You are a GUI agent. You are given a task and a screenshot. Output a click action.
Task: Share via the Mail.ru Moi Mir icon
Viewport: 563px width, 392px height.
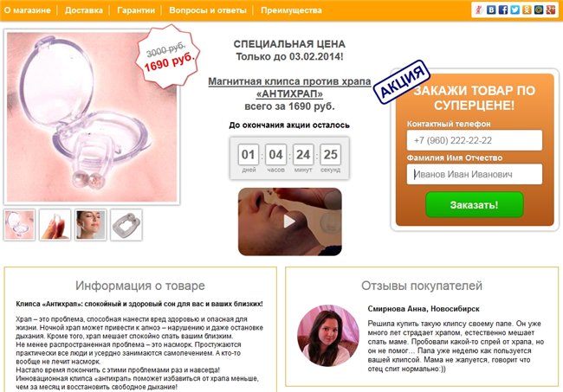(x=539, y=10)
